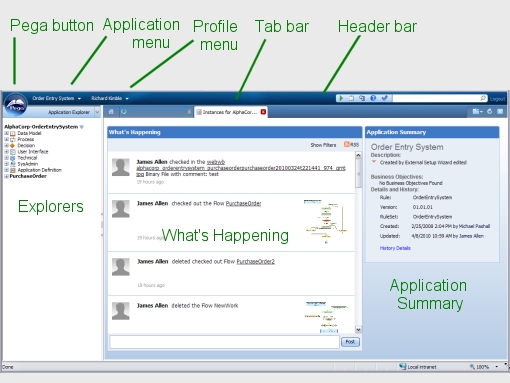Open the Application Explorer dropdown arrow
510x383 pixels.
97,112
